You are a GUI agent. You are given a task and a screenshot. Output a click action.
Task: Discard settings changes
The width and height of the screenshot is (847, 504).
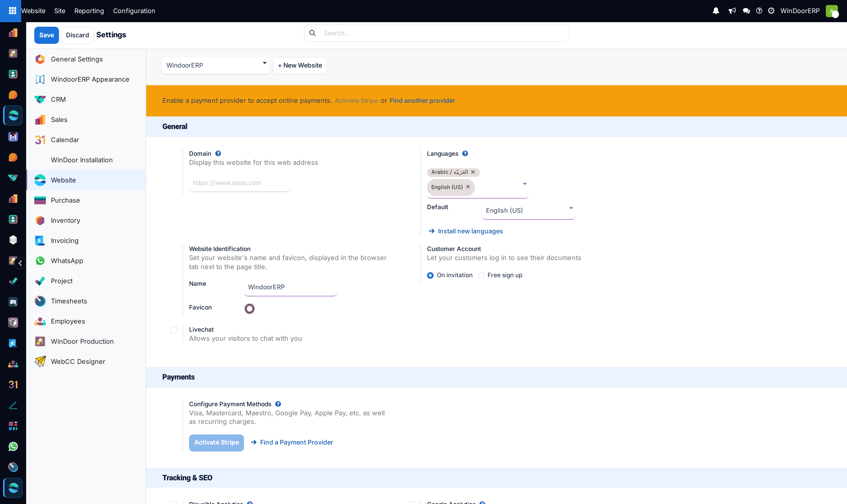pyautogui.click(x=77, y=35)
